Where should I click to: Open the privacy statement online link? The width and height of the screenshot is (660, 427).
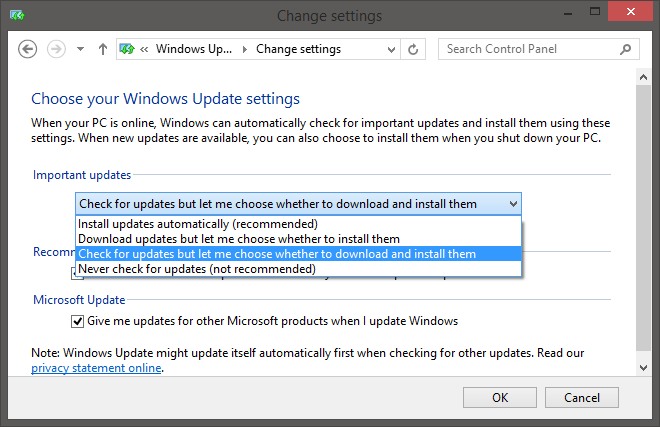click(96, 368)
